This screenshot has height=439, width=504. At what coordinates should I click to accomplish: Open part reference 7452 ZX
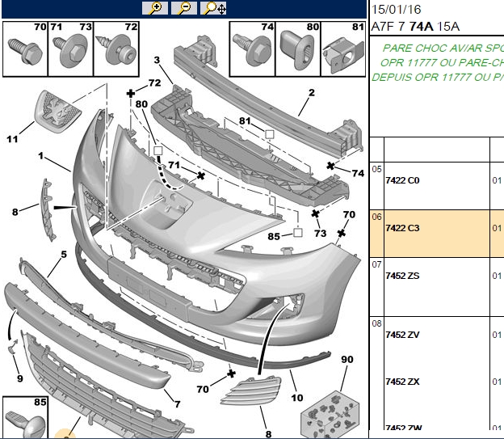pyautogui.click(x=402, y=382)
